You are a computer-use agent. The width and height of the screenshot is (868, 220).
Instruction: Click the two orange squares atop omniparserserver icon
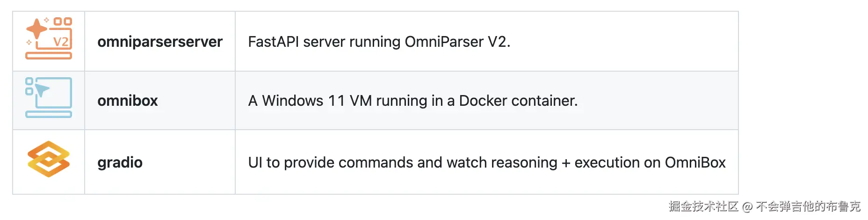click(x=63, y=22)
